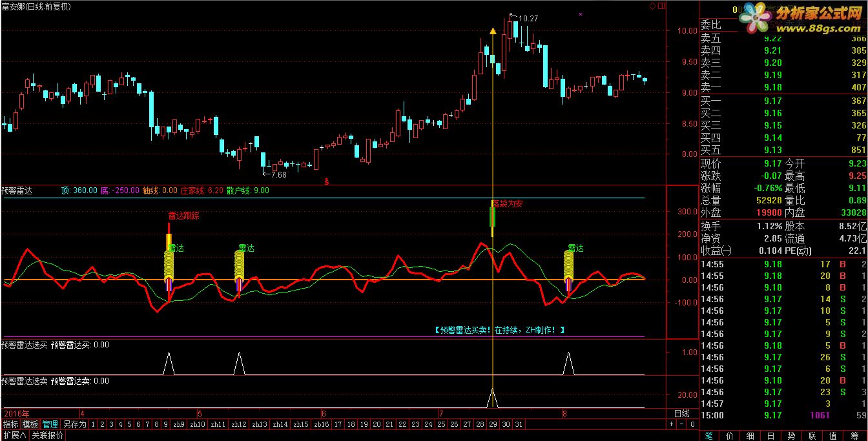Select template slot zh9
This screenshot has width=868, height=441.
[179, 424]
